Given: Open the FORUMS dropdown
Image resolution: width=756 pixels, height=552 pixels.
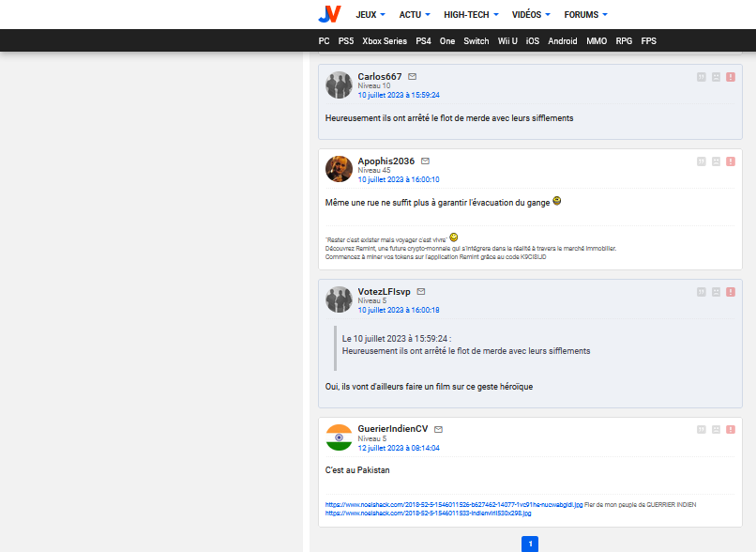Looking at the screenshot, I should tap(585, 15).
